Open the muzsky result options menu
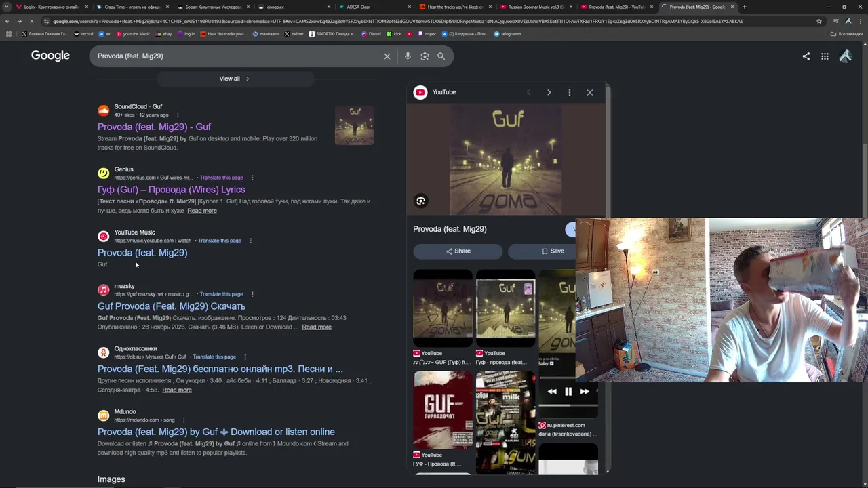 [252, 294]
